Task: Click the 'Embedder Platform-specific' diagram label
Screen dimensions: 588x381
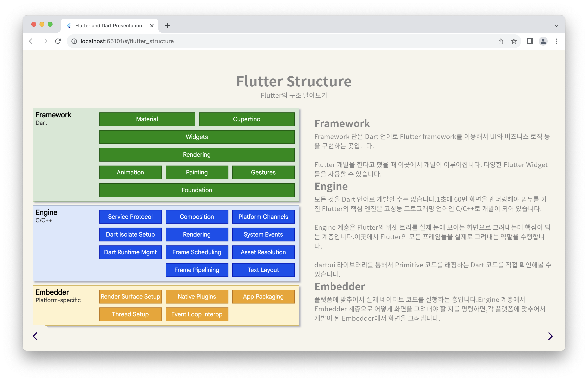Action: coord(58,296)
